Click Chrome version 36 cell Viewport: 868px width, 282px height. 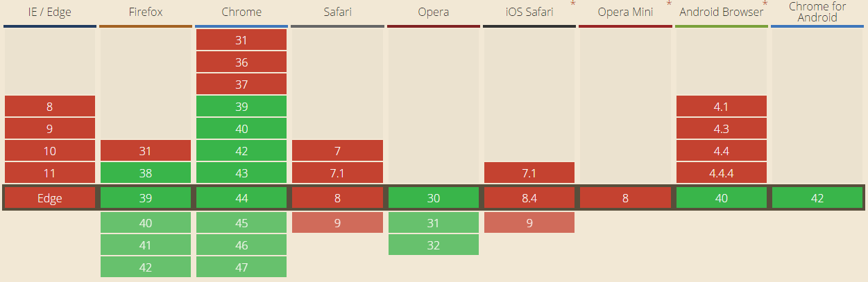(241, 62)
